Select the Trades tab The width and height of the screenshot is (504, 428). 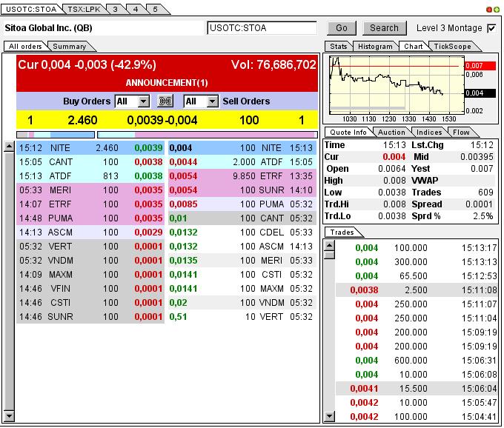tap(342, 232)
